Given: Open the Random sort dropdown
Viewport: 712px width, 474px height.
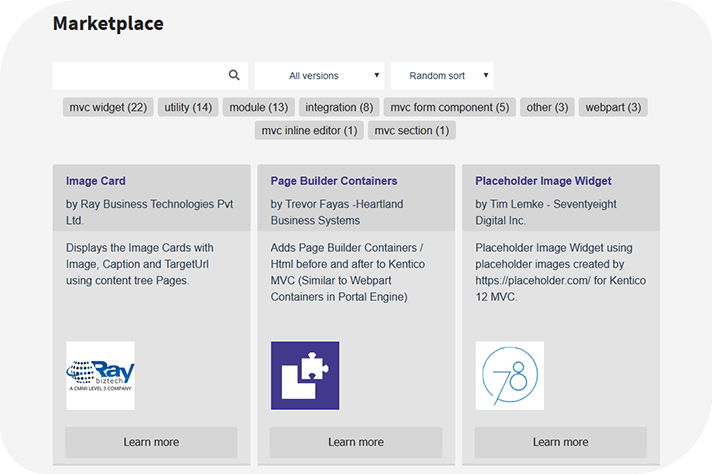Looking at the screenshot, I should (442, 75).
